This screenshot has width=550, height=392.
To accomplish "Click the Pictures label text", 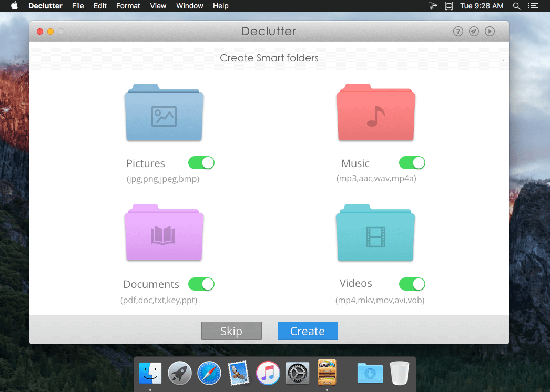I will (146, 163).
